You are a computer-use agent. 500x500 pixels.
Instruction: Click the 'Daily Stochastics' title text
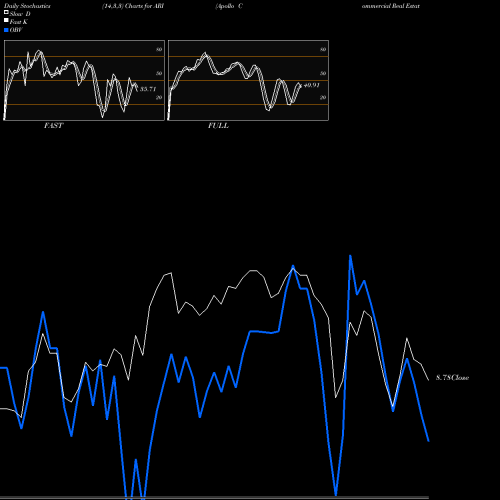[x=27, y=6]
